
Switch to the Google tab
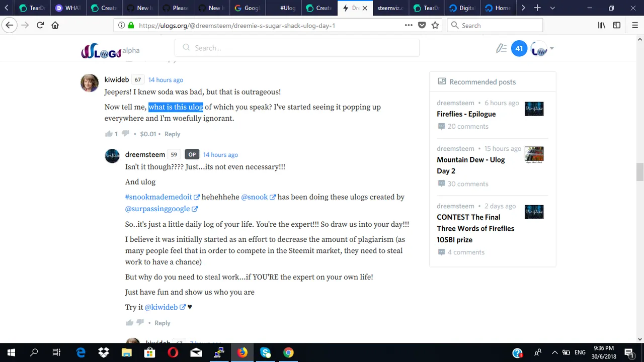(x=248, y=8)
